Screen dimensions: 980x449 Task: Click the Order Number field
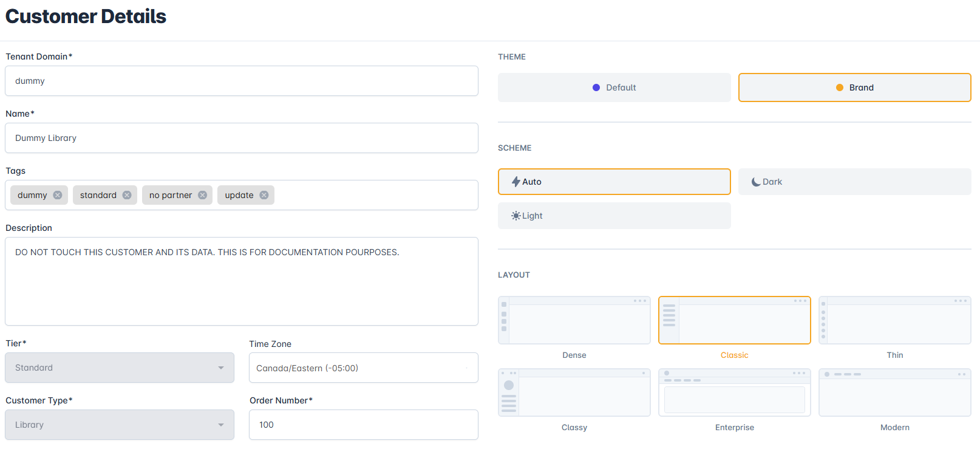[363, 425]
